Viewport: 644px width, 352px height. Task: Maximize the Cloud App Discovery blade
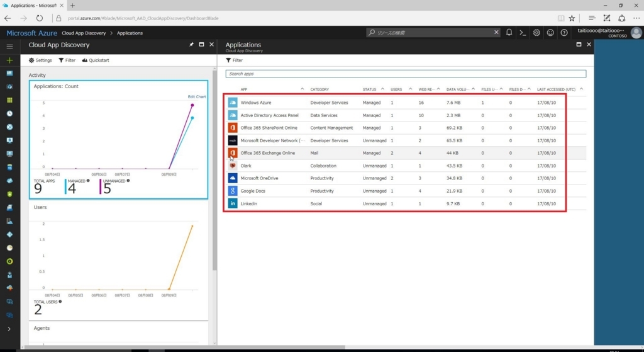[201, 45]
